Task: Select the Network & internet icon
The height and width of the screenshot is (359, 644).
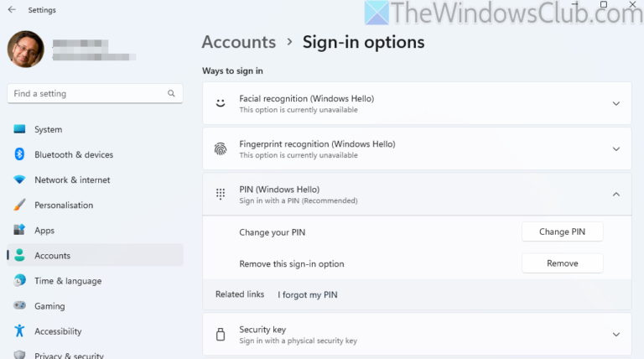Action: point(19,179)
